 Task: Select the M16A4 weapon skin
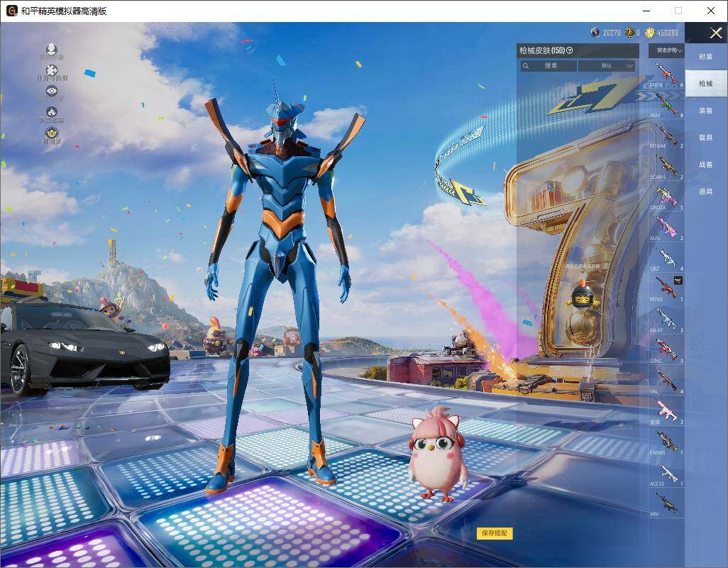click(x=666, y=135)
